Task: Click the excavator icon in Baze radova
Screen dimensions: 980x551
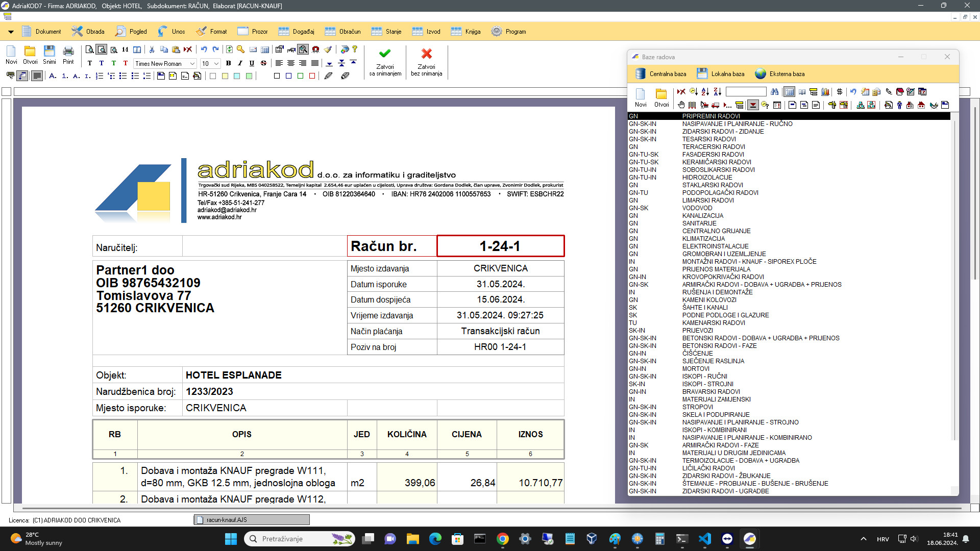Action: (x=704, y=105)
